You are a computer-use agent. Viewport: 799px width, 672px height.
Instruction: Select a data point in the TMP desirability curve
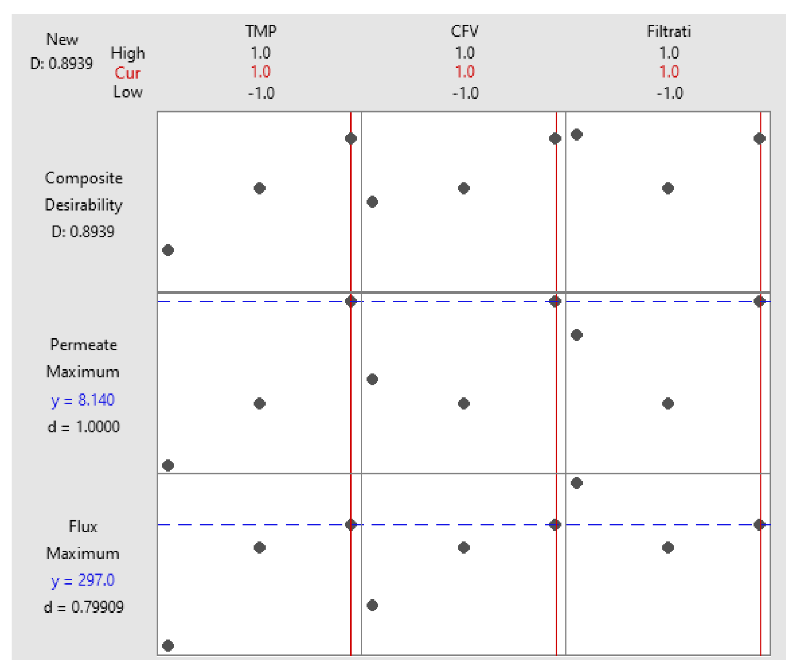[x=259, y=188]
